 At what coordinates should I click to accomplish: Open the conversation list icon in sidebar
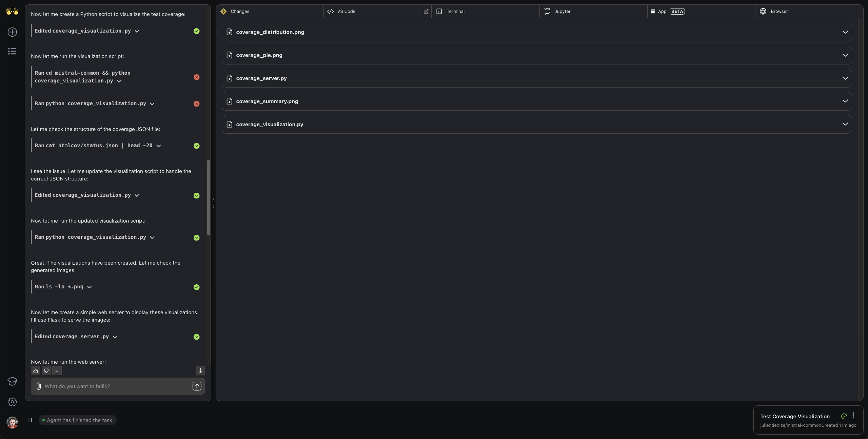point(12,51)
